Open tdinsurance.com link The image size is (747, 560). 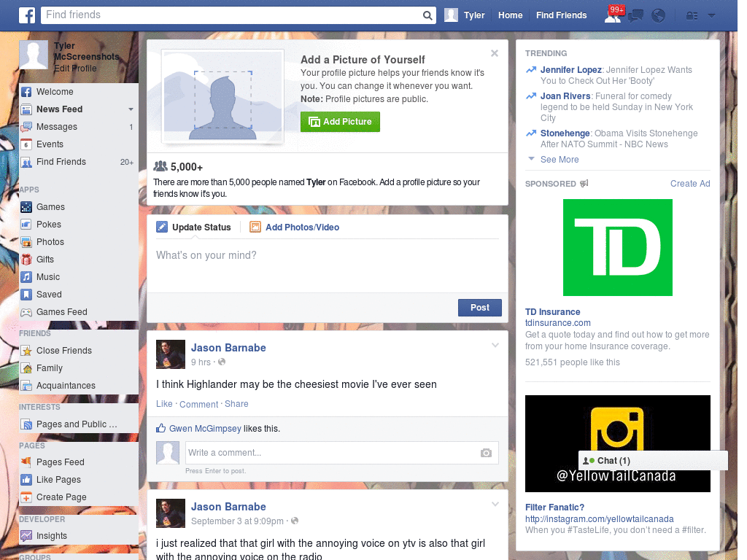coord(558,323)
